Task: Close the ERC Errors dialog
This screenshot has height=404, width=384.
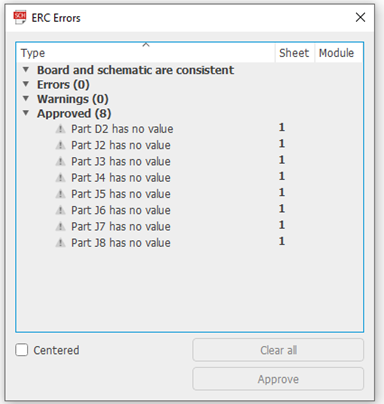Action: coord(360,17)
